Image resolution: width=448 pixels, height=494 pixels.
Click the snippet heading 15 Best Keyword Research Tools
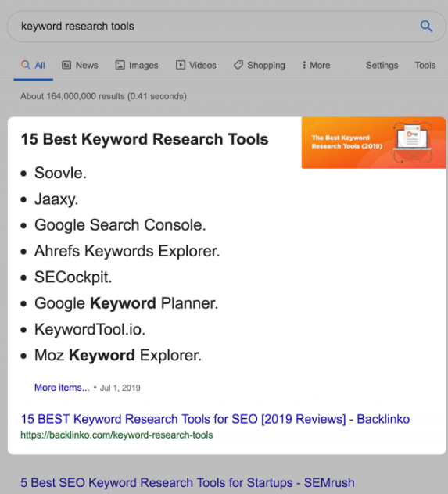point(145,139)
